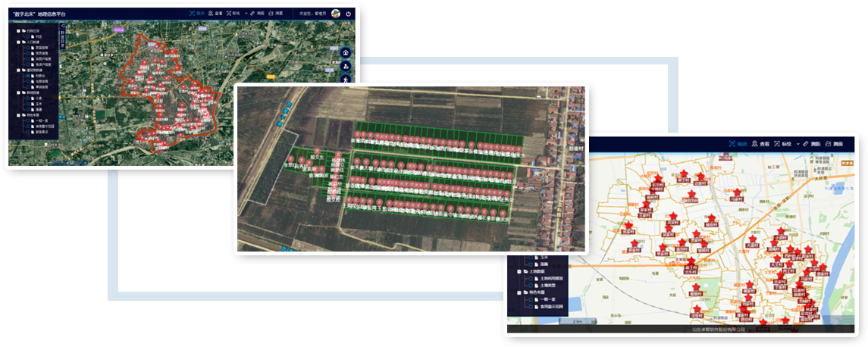Select the 拖动 tool in street map window
The height and width of the screenshot is (347, 868).
click(x=738, y=144)
